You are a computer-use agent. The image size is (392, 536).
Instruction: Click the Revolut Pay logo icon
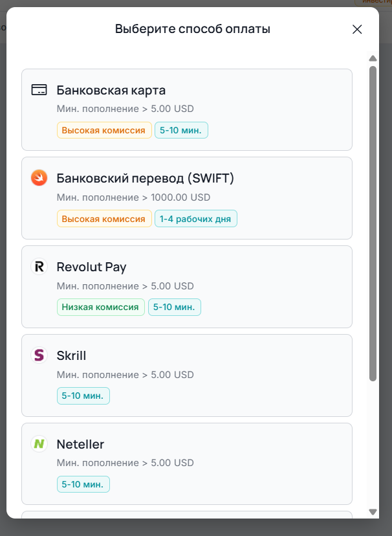[x=39, y=267]
